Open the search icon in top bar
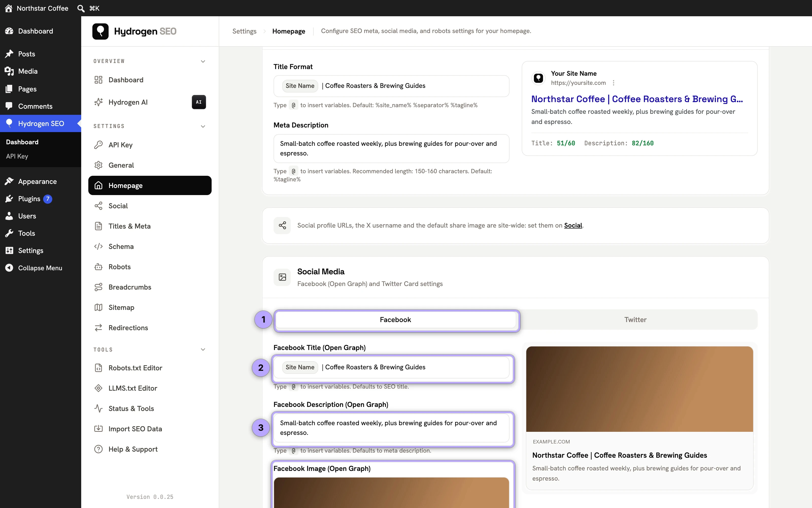Image resolution: width=812 pixels, height=508 pixels. [80, 8]
